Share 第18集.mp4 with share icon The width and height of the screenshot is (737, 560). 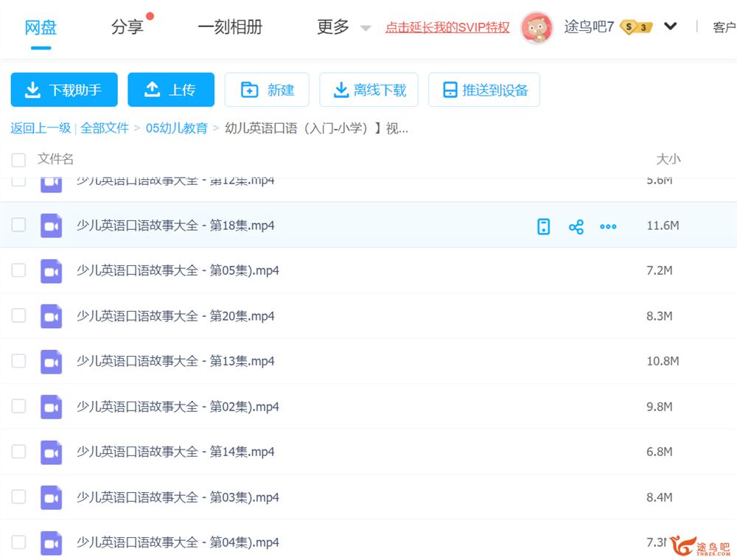coord(576,226)
